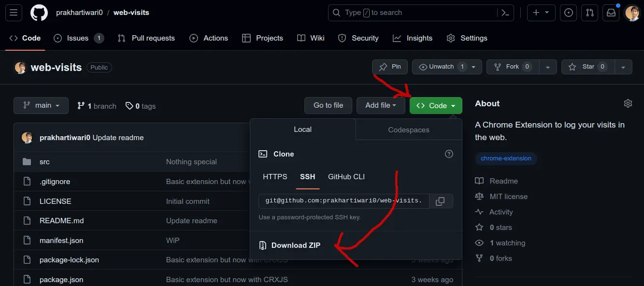Copy the SSH clone URL to clipboard
The image size is (644, 286).
pos(440,201)
